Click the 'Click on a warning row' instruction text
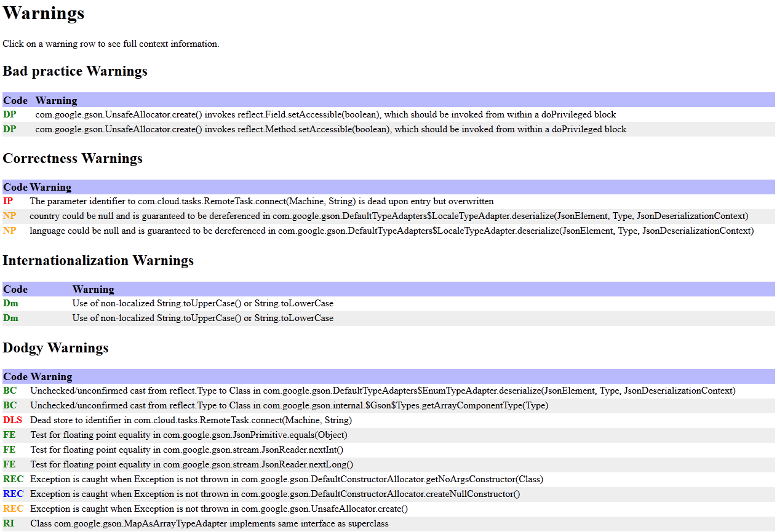Screen dimensions: 777x532 [x=111, y=44]
